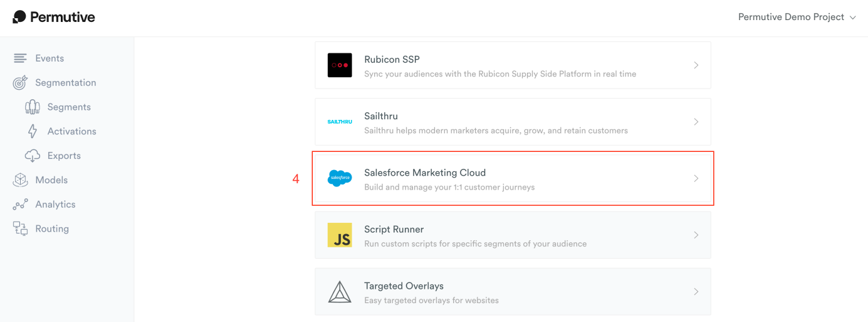Click the Routing icon in sidebar
Viewport: 868px width, 322px height.
coord(20,229)
